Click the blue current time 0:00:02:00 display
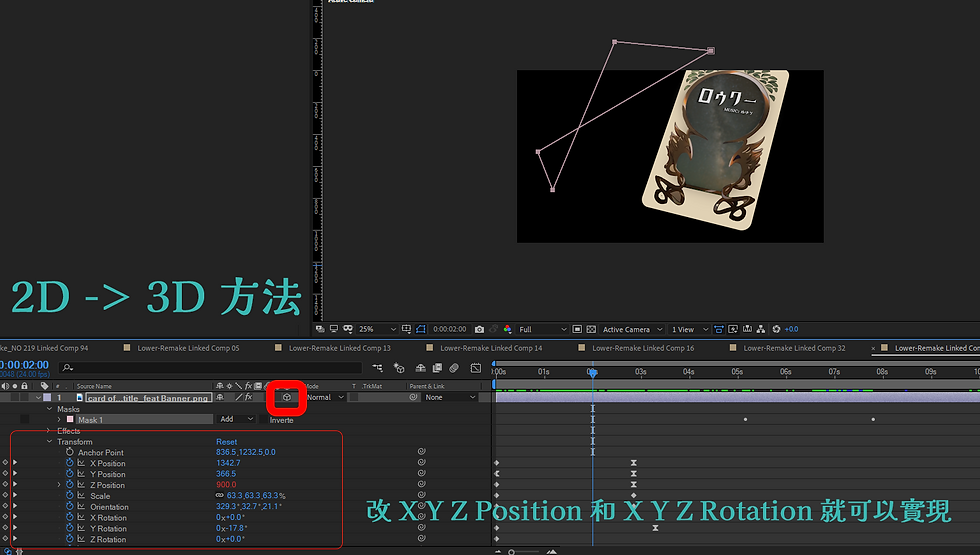The image size is (980, 555). [x=24, y=364]
